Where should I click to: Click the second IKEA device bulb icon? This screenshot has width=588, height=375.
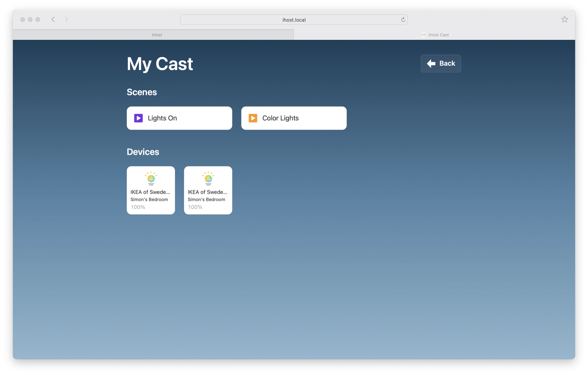[208, 179]
